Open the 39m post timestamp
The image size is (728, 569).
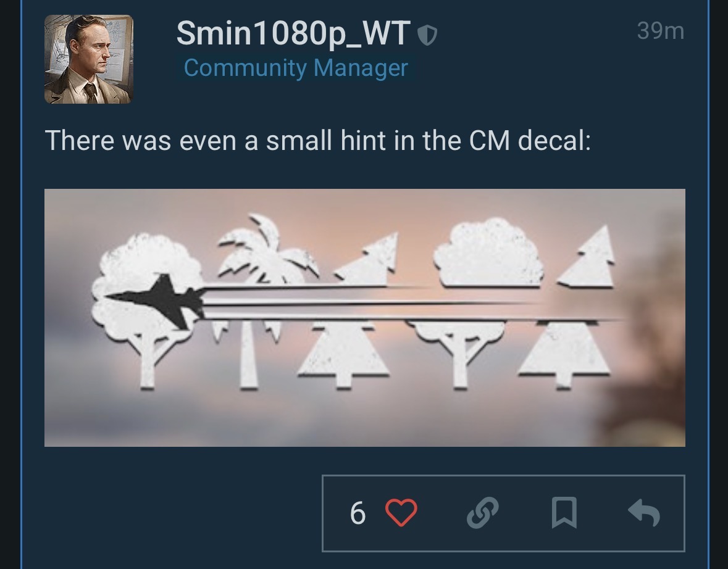pyautogui.click(x=660, y=31)
